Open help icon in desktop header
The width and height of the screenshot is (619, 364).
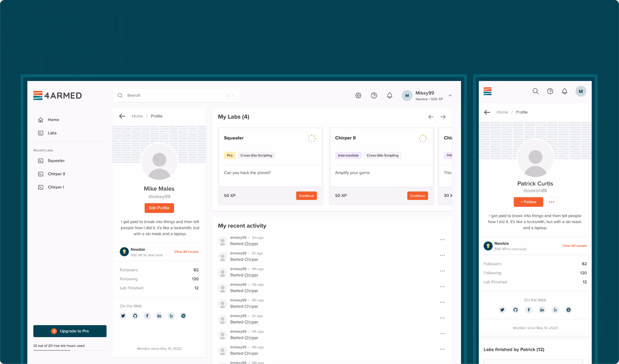point(374,95)
